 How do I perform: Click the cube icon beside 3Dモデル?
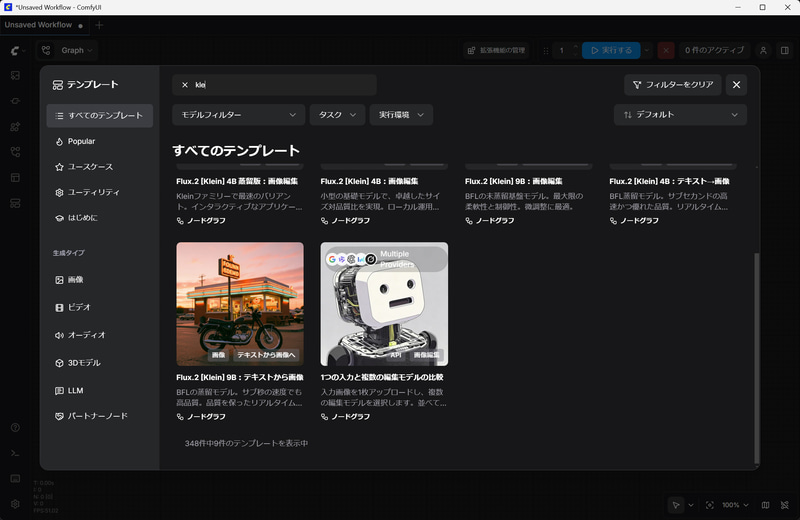point(59,363)
